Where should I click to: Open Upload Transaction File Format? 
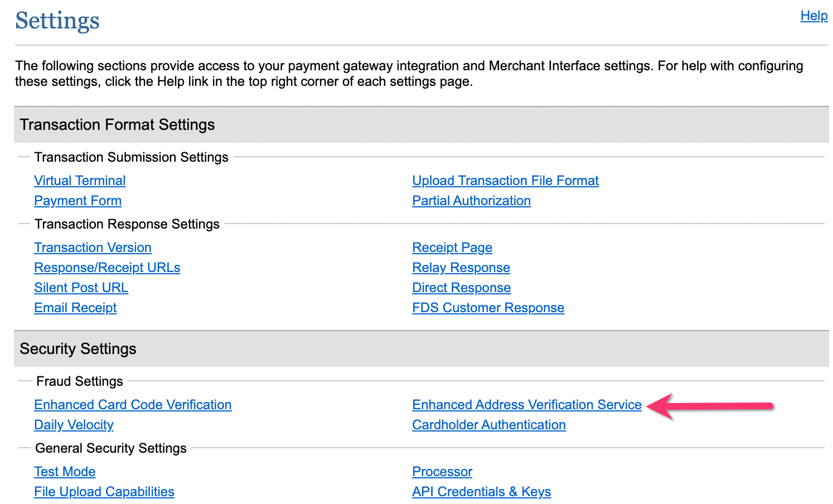(505, 181)
